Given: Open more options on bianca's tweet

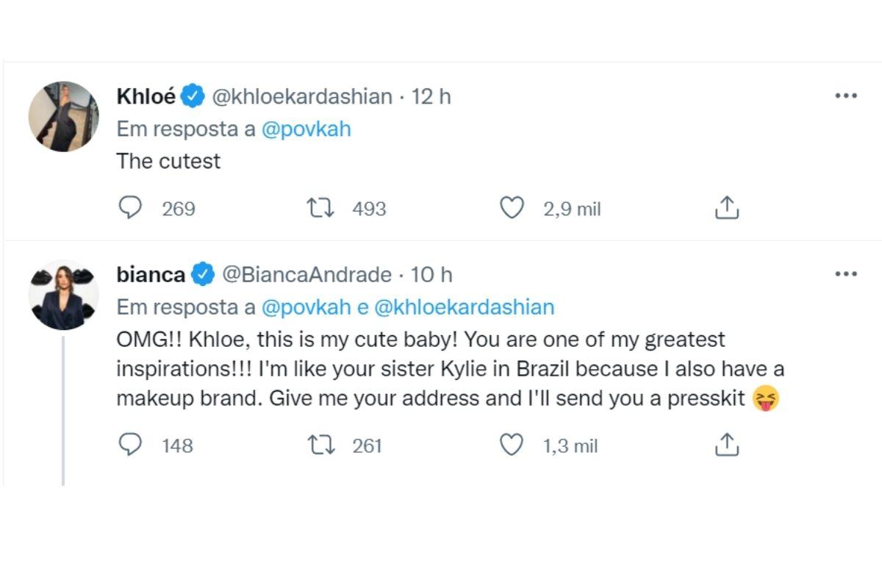Looking at the screenshot, I should click(x=846, y=274).
